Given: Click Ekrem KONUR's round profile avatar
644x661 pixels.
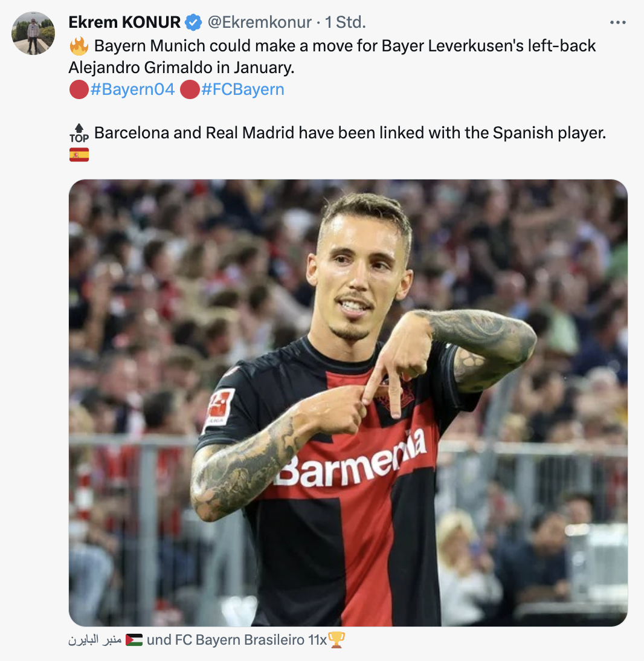Looking at the screenshot, I should pyautogui.click(x=33, y=33).
